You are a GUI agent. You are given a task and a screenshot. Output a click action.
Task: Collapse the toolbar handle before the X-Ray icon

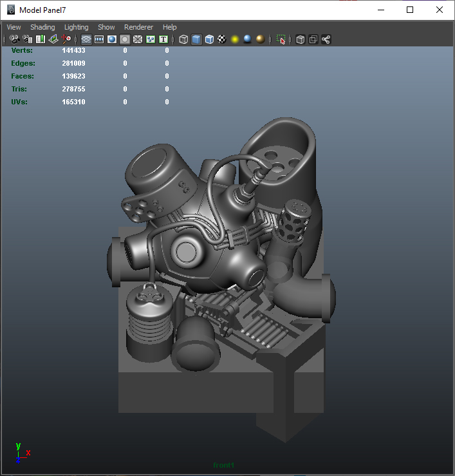click(x=290, y=39)
